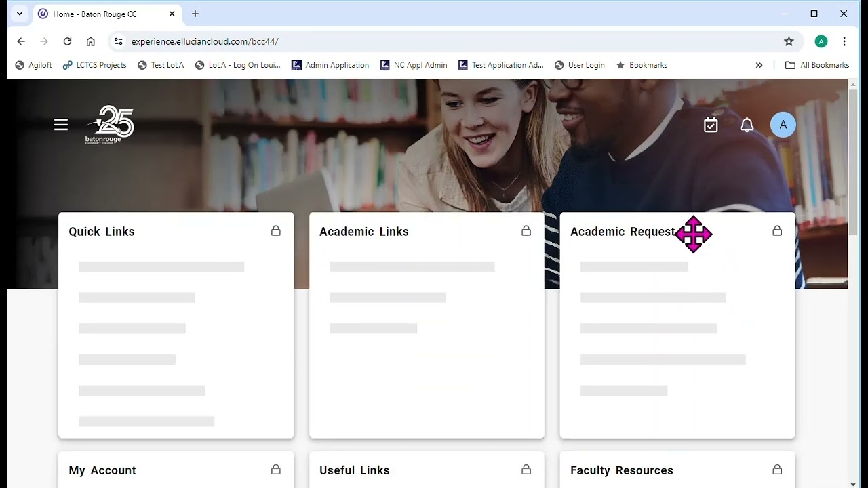The image size is (868, 488).
Task: Click the lock icon on My Account card
Action: [x=276, y=470]
